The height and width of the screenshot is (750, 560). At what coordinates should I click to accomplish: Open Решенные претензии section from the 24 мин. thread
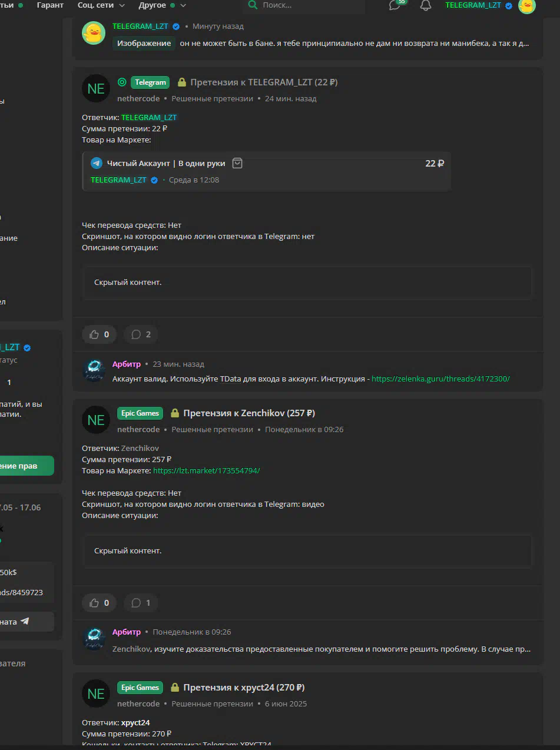(x=212, y=98)
